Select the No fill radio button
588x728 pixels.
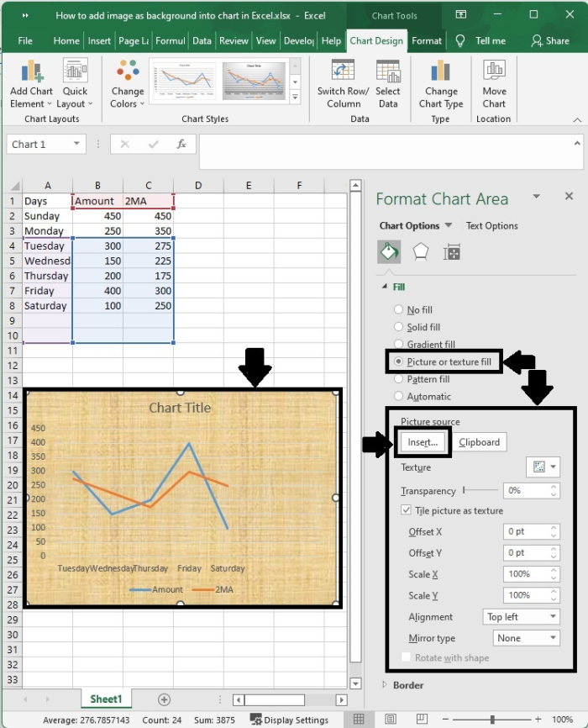398,309
